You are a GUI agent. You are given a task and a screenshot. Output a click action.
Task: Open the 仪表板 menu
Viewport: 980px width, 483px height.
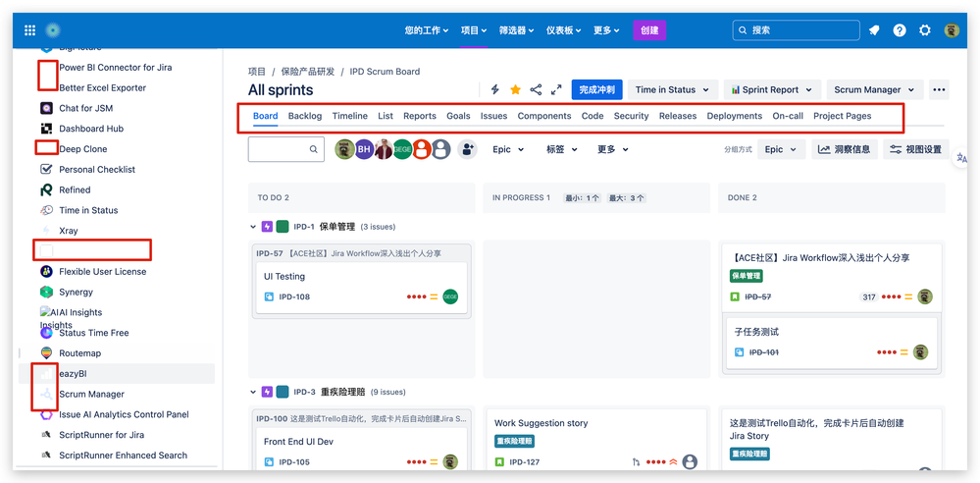563,30
